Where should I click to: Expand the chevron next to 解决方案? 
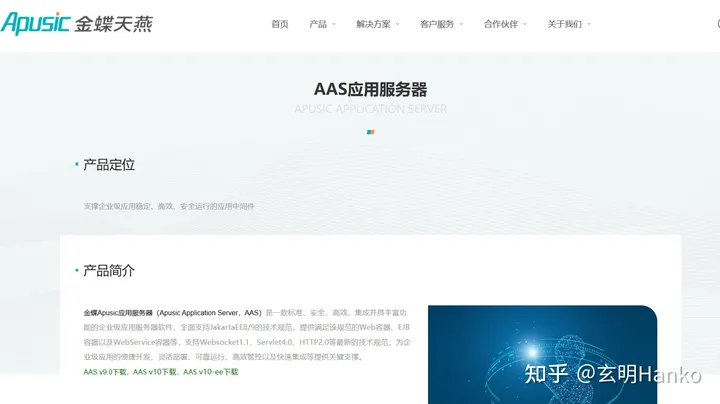pos(398,24)
